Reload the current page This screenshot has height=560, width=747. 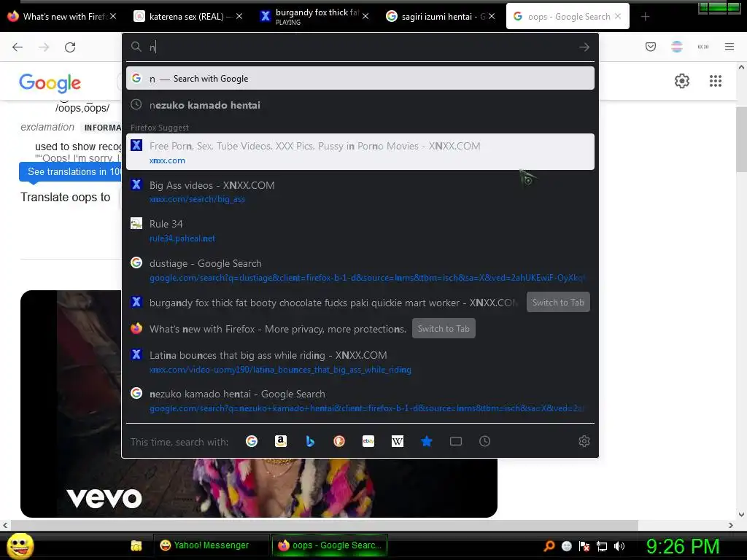pos(70,47)
